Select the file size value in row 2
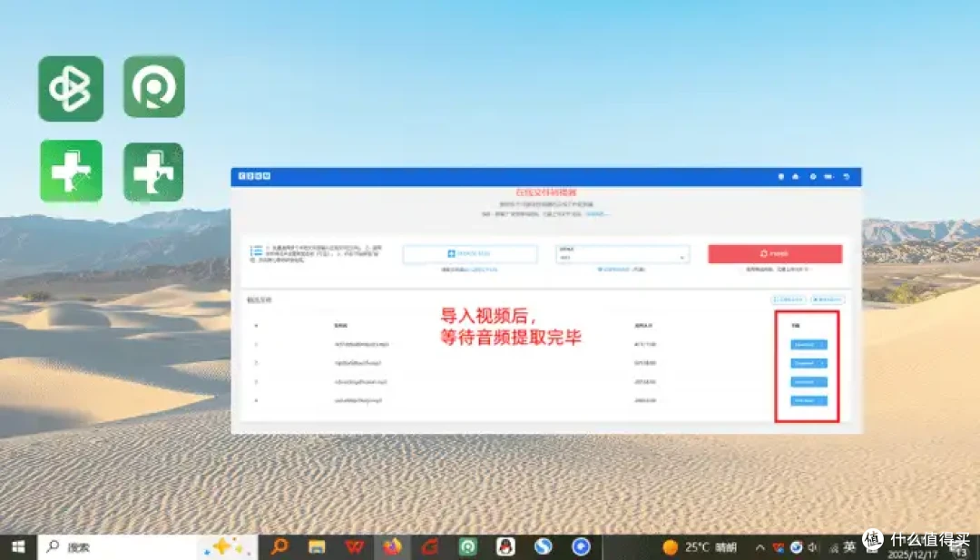980x560 pixels. [645, 363]
